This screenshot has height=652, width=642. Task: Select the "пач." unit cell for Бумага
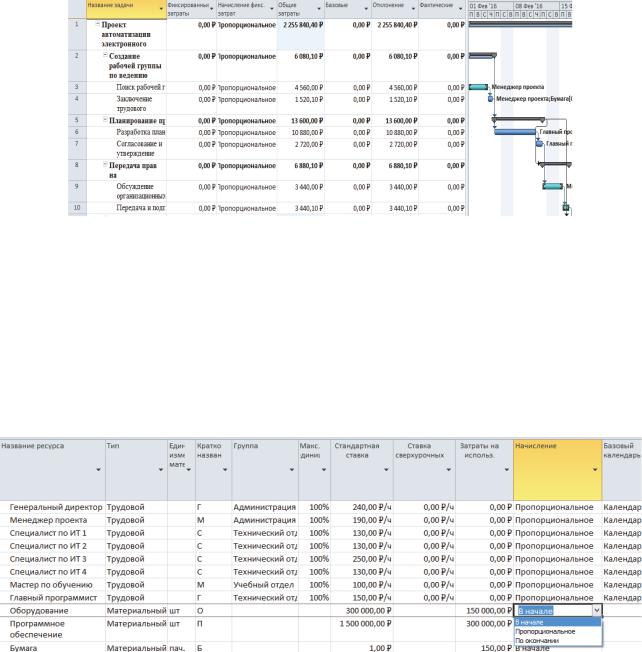(x=181, y=647)
